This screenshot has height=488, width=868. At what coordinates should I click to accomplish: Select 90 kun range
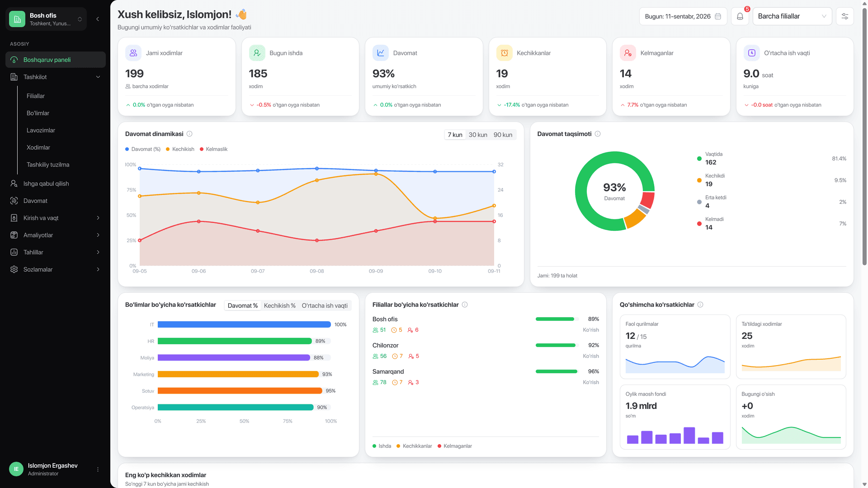(x=503, y=135)
